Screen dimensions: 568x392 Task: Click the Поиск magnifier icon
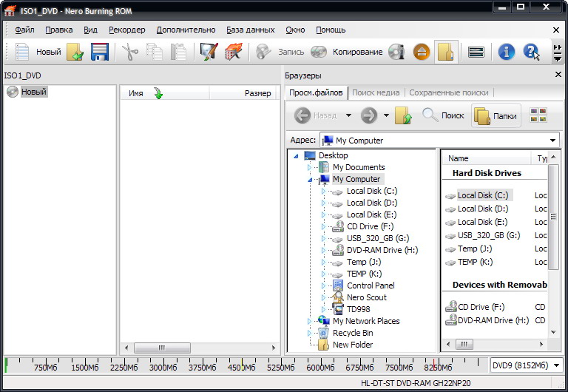click(x=430, y=115)
